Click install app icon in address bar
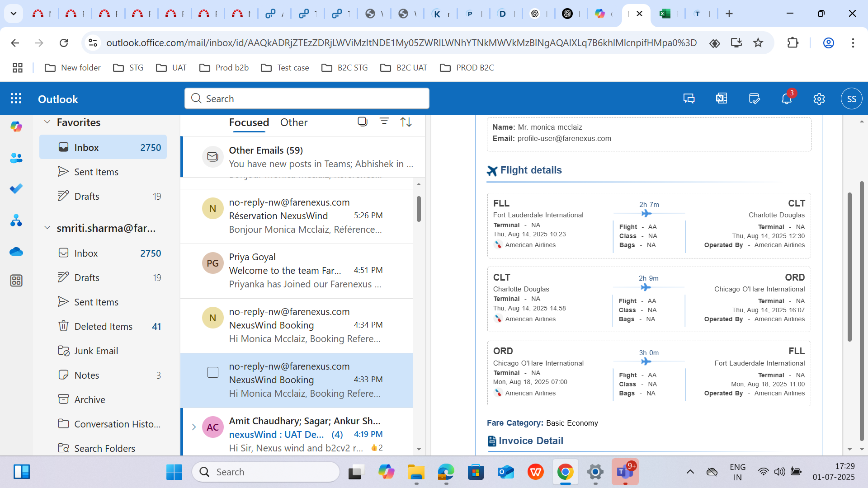 point(736,42)
